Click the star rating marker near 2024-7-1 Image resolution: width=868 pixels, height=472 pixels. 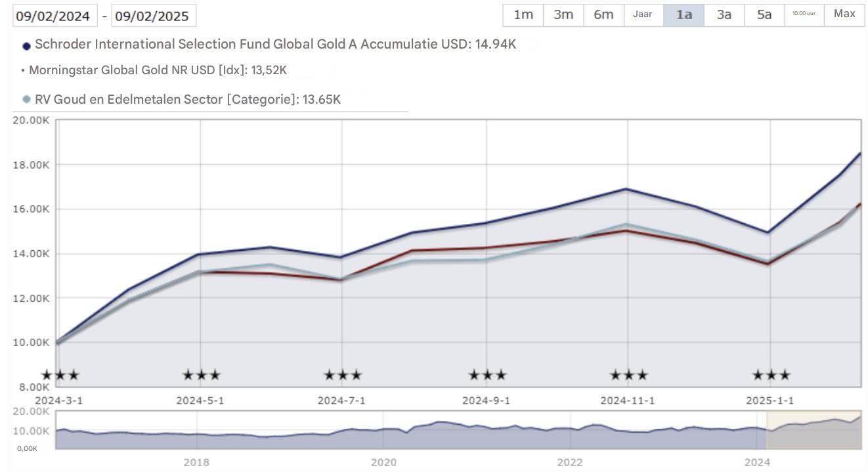(x=343, y=375)
